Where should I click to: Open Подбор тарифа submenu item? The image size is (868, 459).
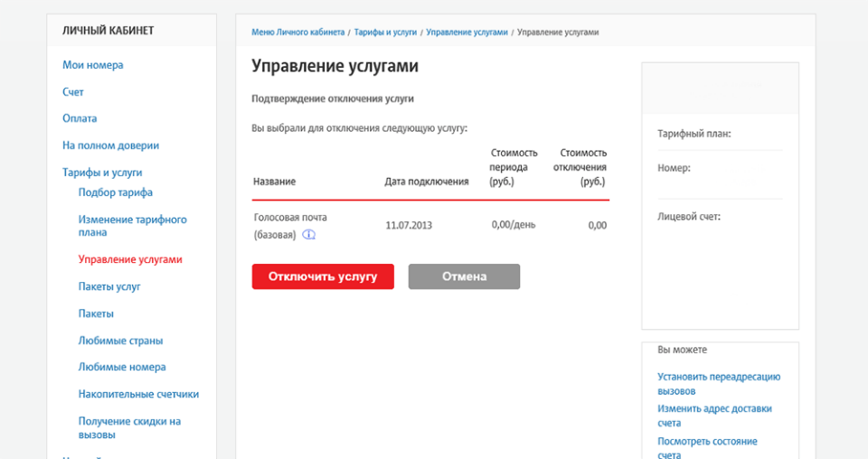(x=115, y=192)
